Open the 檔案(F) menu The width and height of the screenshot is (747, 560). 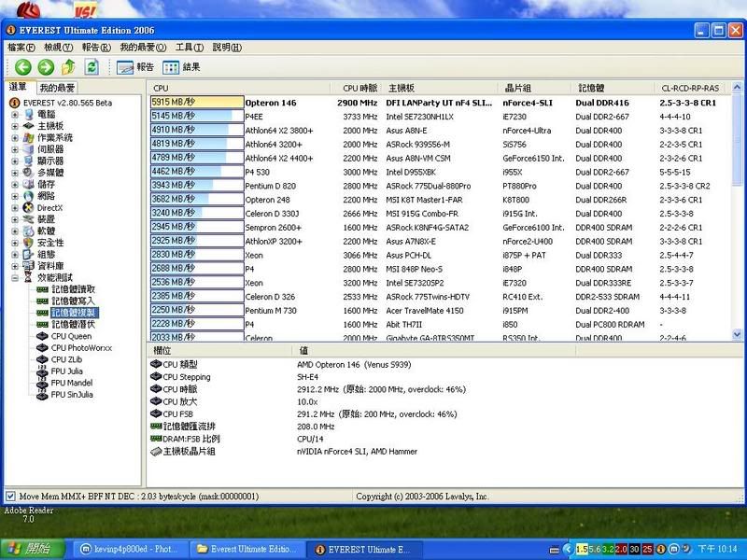coord(21,47)
